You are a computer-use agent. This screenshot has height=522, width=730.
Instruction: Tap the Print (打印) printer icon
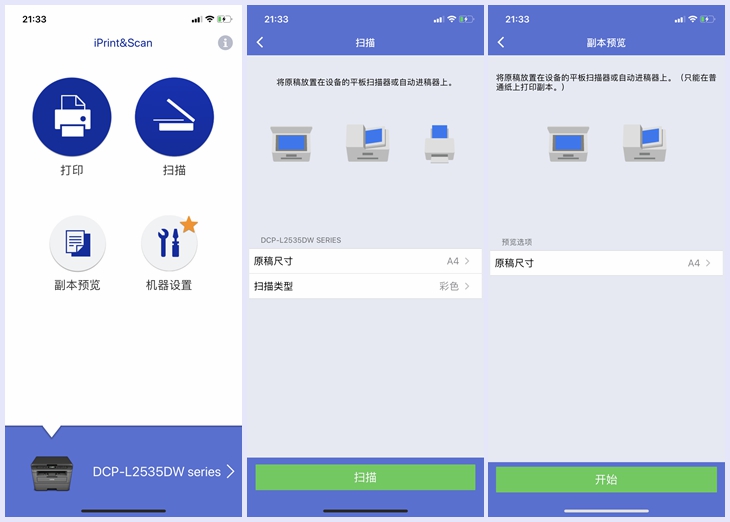[x=72, y=117]
